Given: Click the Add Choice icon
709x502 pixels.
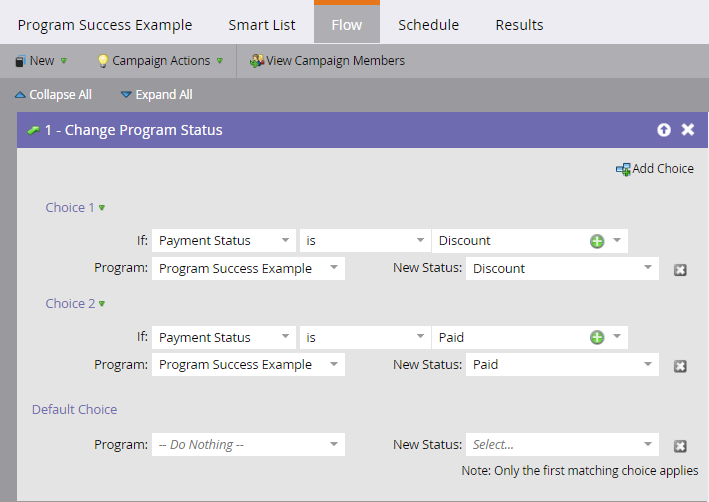Looking at the screenshot, I should click(623, 169).
